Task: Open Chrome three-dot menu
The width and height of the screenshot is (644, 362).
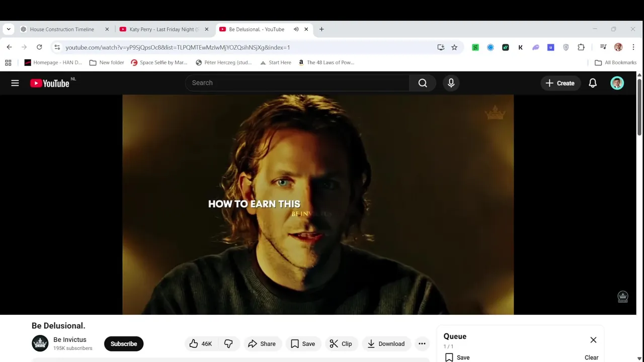Action: 633,47
